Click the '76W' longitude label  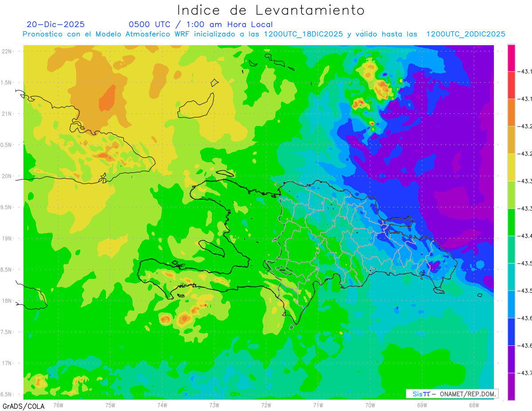click(58, 405)
